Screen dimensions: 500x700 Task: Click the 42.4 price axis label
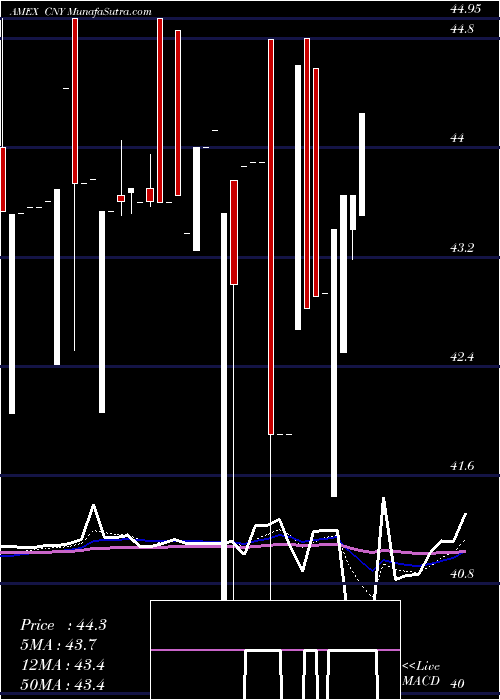pos(462,357)
